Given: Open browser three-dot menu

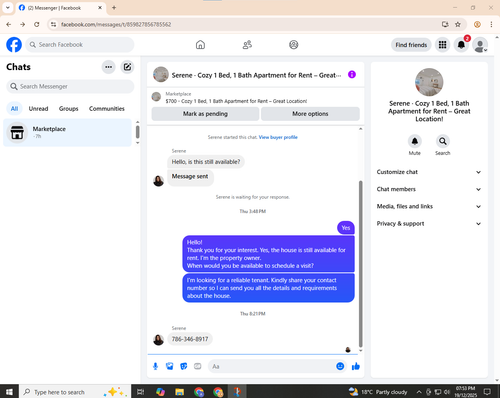Looking at the screenshot, I should 491,24.
